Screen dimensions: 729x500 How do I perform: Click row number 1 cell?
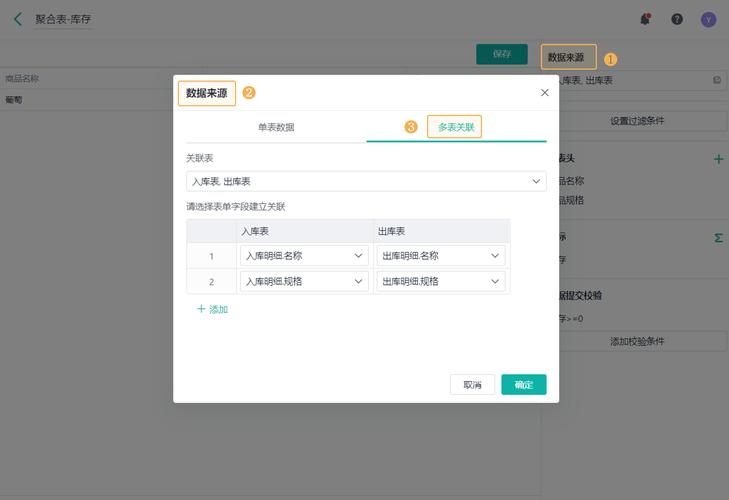coord(212,256)
